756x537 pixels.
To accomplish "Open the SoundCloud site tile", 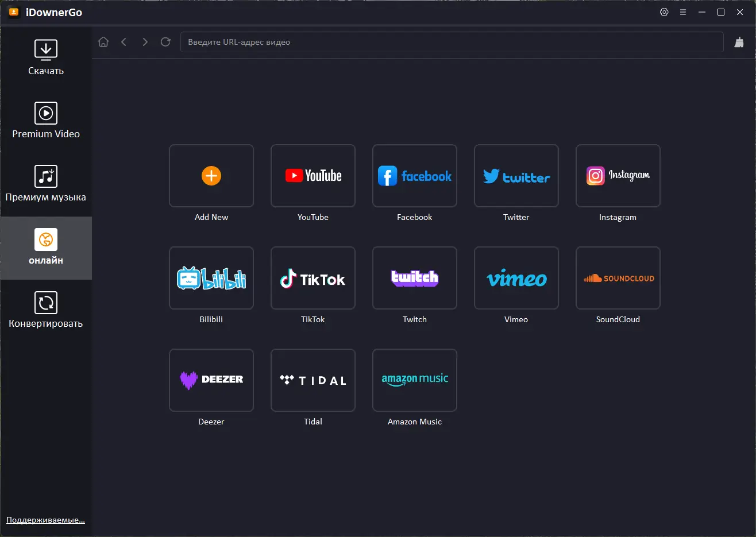I will click(x=618, y=278).
